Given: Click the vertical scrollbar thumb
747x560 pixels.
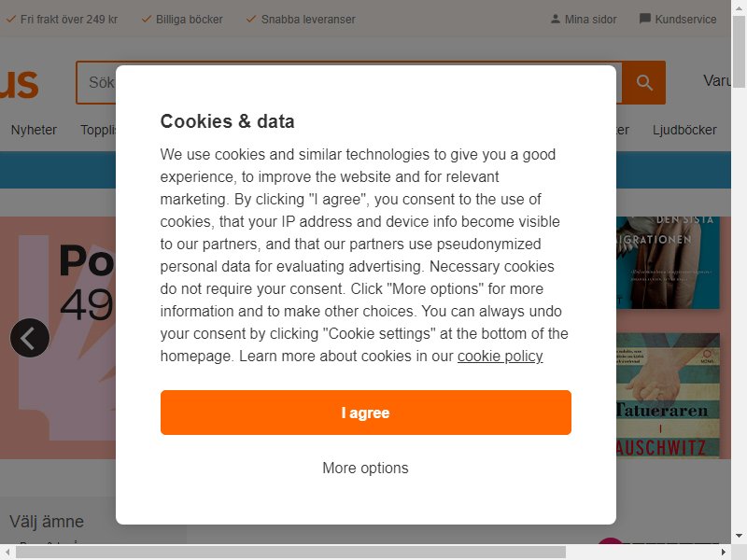Looking at the screenshot, I should (739, 52).
